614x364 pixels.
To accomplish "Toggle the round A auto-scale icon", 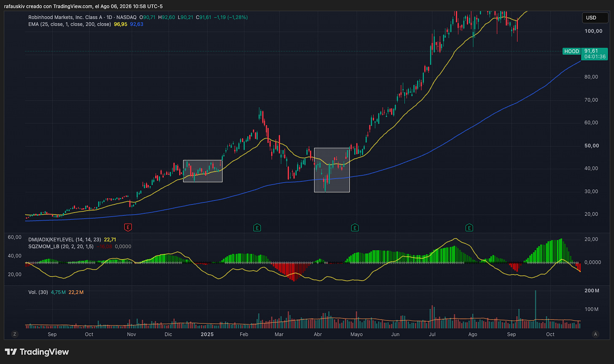I will pyautogui.click(x=595, y=334).
